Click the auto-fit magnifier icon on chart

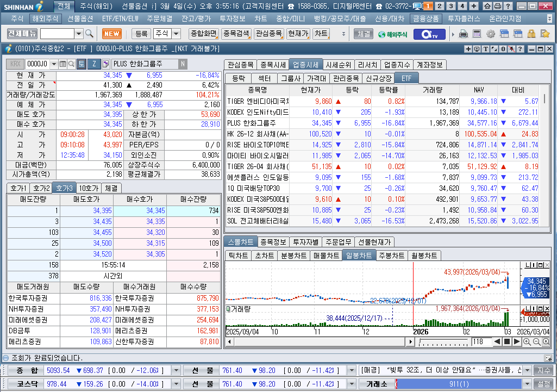pyautogui.click(x=546, y=342)
